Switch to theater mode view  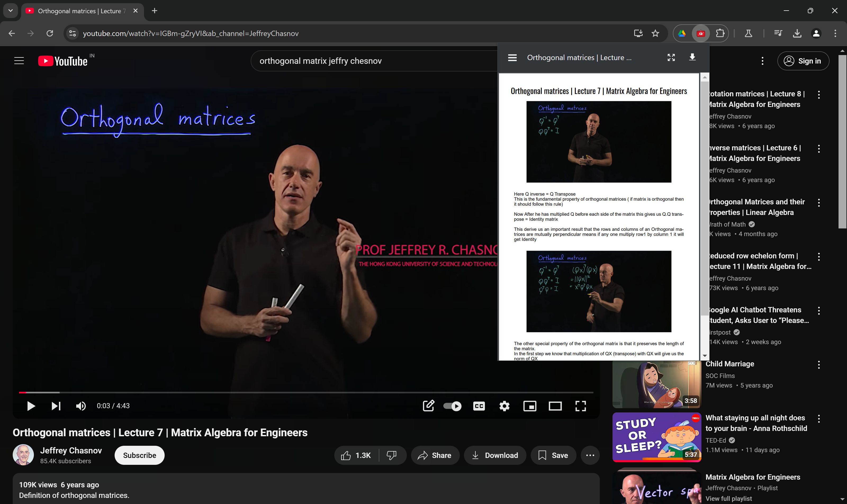click(x=555, y=406)
